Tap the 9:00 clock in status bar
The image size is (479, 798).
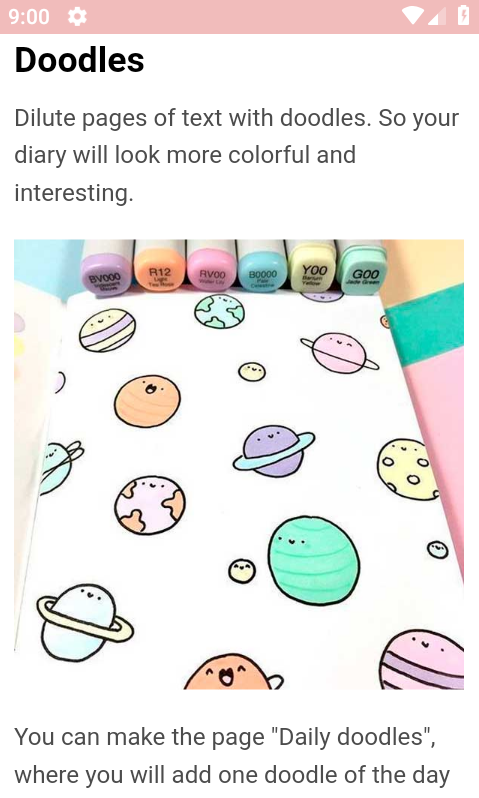[29, 17]
